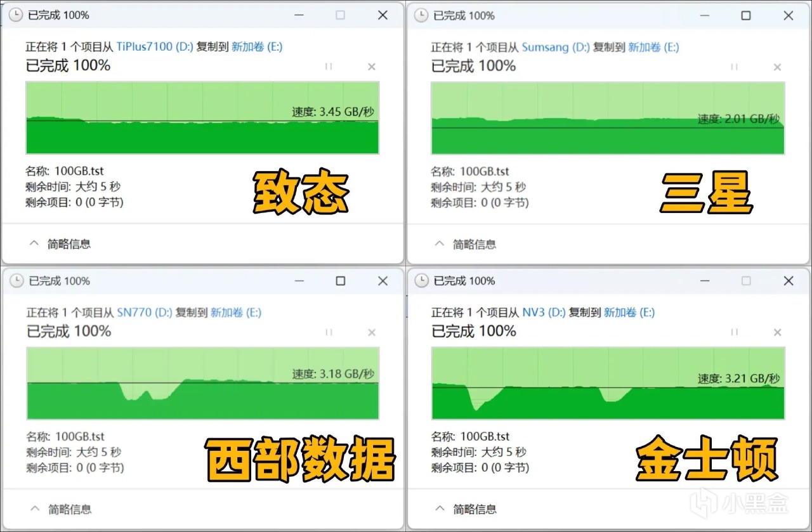Click the clock icon in the SN770 copy window title bar
Viewport: 812px width, 532px height.
16,281
